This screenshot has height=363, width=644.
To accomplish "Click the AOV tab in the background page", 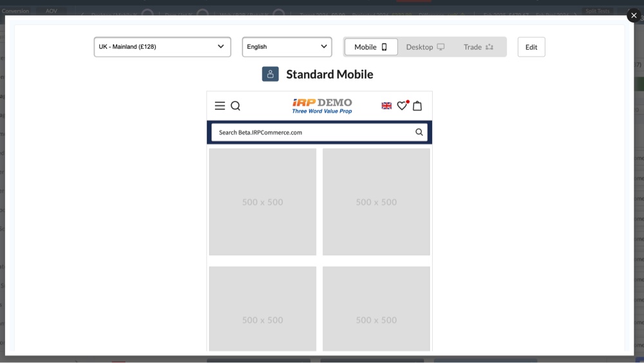I will (x=52, y=11).
